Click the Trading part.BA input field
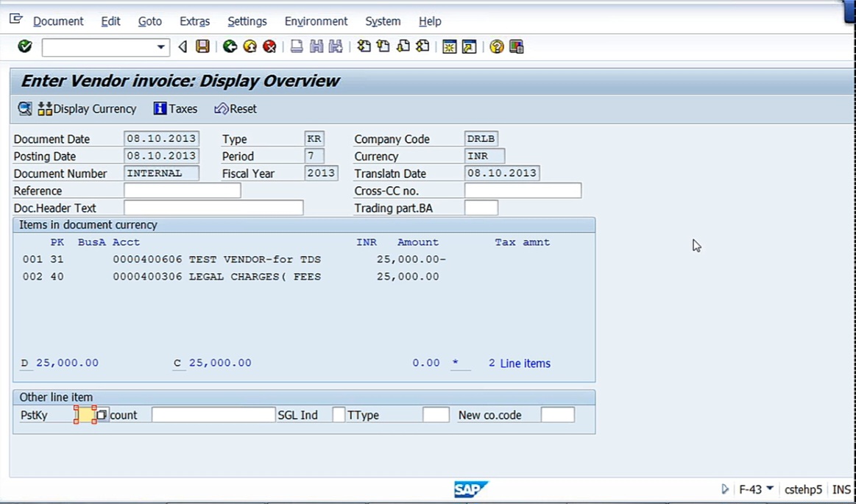The image size is (856, 504). pyautogui.click(x=481, y=207)
